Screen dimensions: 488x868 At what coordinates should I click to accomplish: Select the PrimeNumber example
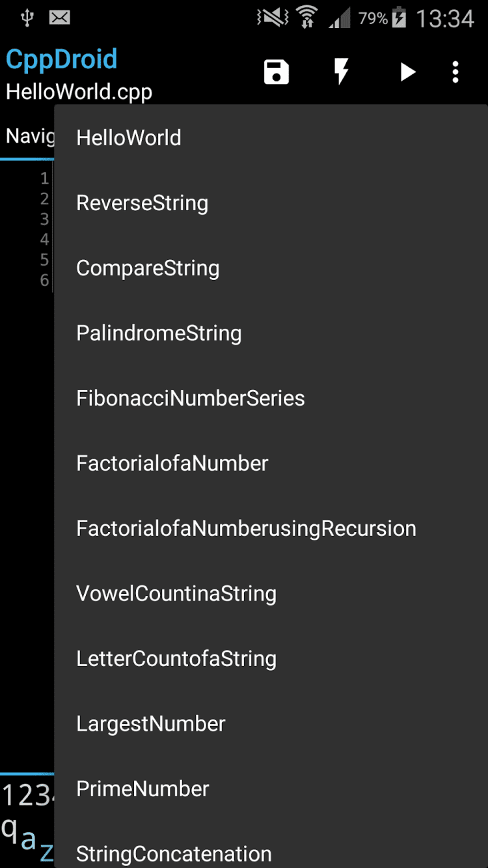click(142, 789)
